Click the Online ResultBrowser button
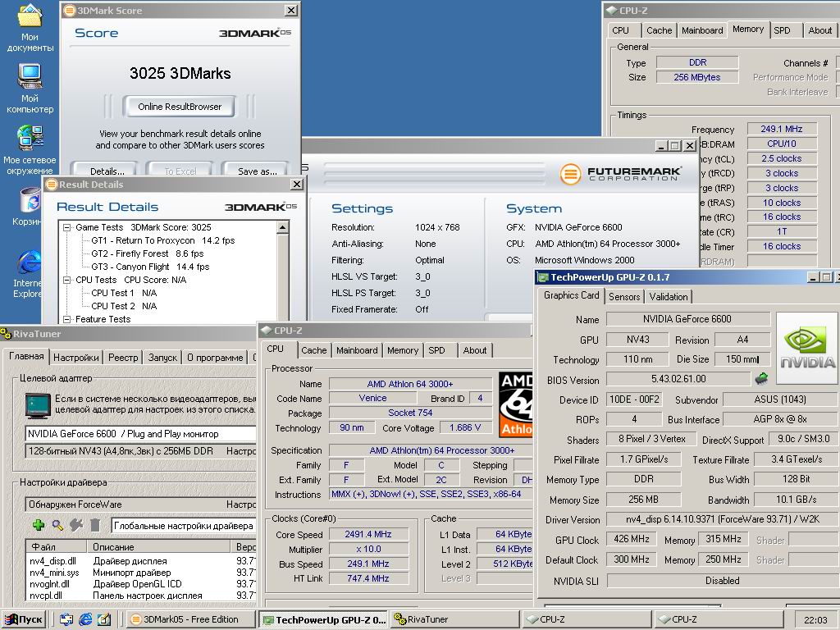This screenshot has width=840, height=630. pyautogui.click(x=180, y=107)
